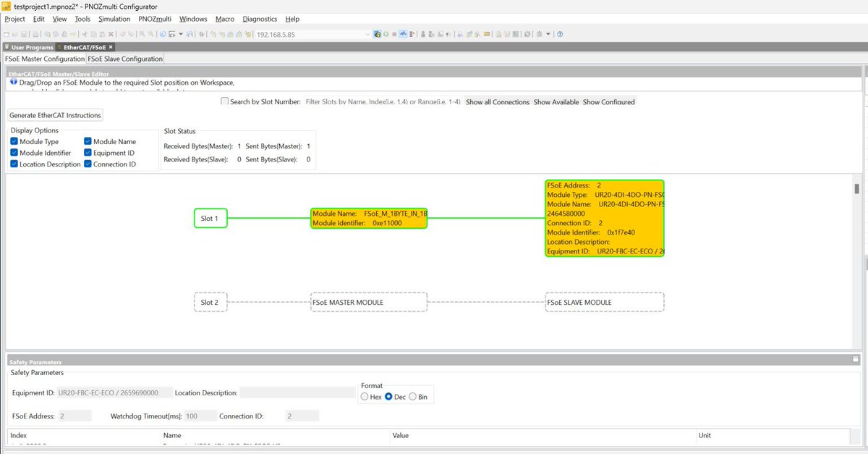Click the Paste toolbar icon
The image size is (868, 454).
tap(102, 34)
